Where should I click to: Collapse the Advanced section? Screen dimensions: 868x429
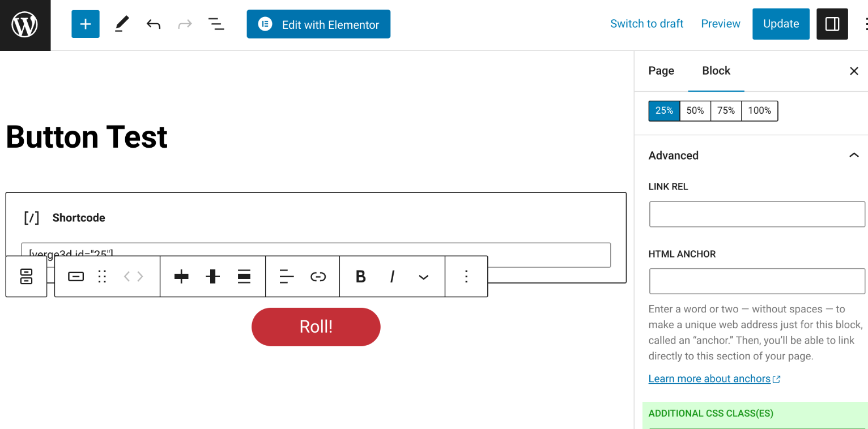pos(854,155)
